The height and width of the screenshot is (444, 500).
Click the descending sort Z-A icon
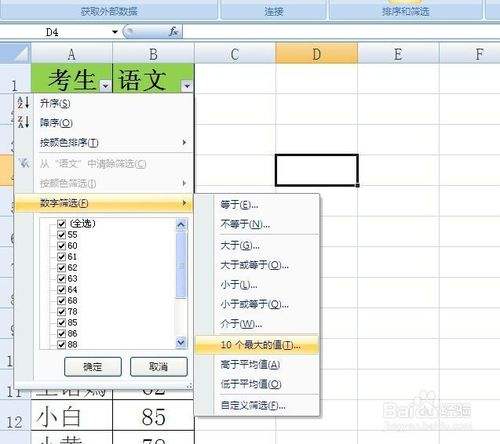click(23, 122)
